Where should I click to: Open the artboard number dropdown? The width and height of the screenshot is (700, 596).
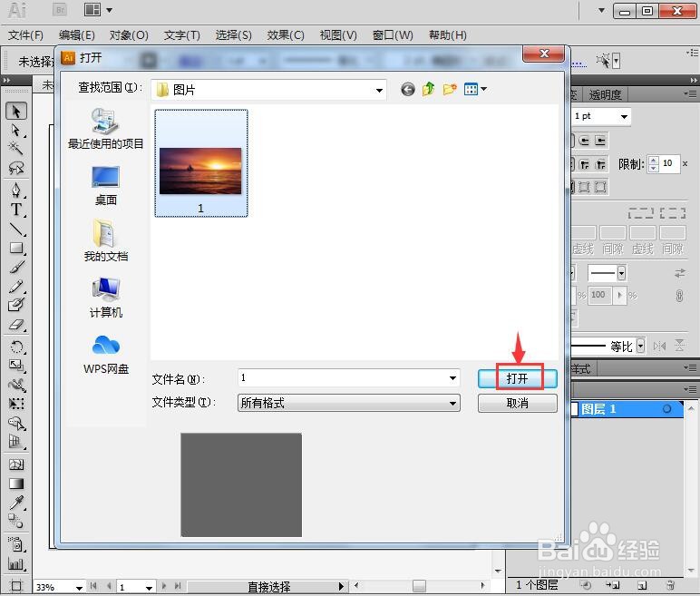pyautogui.click(x=149, y=587)
